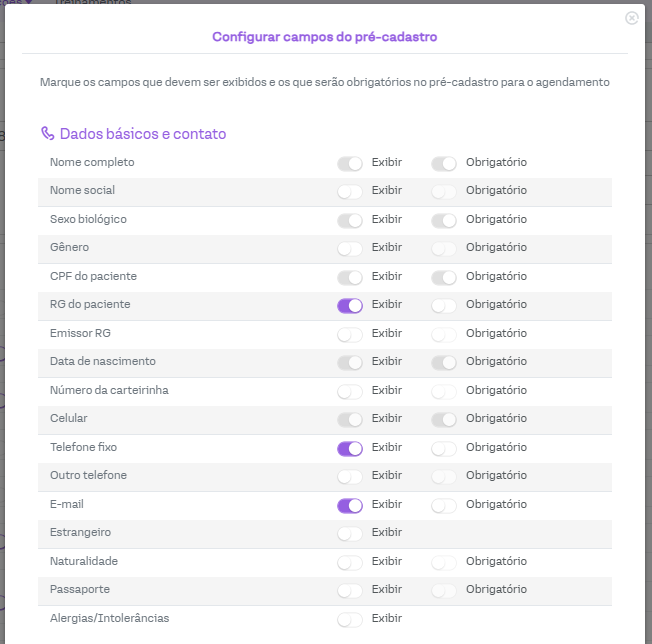Turn off Exibir for Telefone fixo
Viewport: 652px width, 644px height.
coord(350,448)
